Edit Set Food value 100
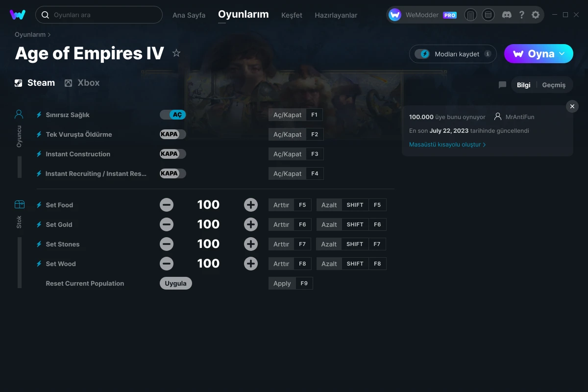The height and width of the screenshot is (392, 588). click(208, 205)
